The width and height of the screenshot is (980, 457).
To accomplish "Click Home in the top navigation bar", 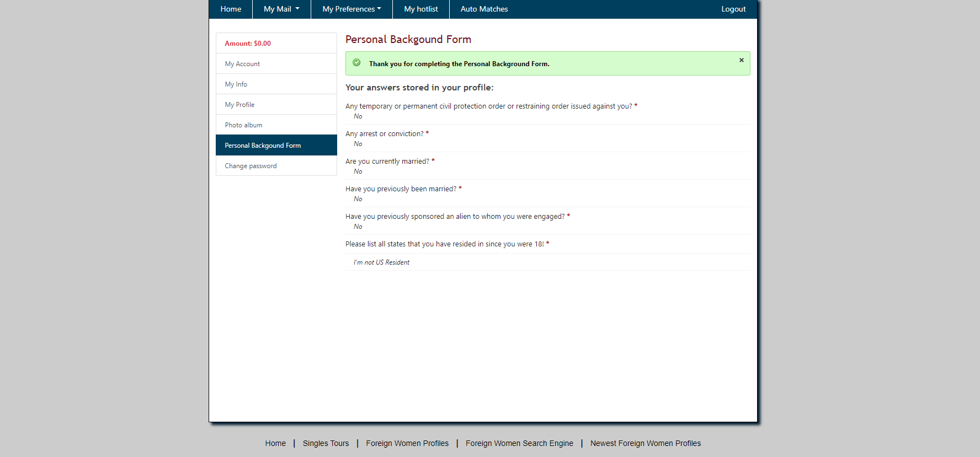I will pyautogui.click(x=231, y=9).
